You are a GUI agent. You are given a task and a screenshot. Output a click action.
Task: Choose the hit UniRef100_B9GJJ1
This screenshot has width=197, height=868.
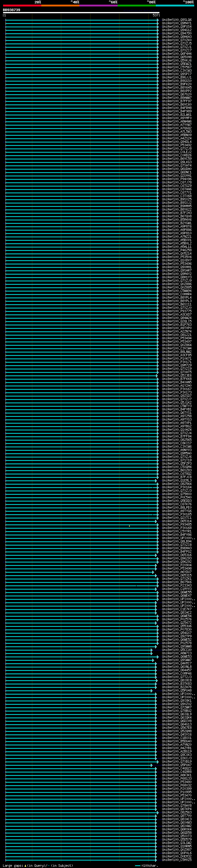click(x=176, y=78)
